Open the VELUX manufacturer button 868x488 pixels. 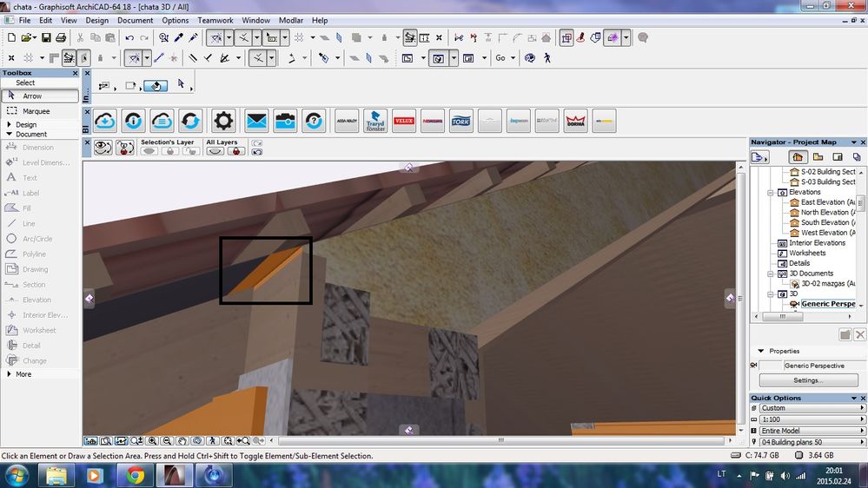coord(404,121)
